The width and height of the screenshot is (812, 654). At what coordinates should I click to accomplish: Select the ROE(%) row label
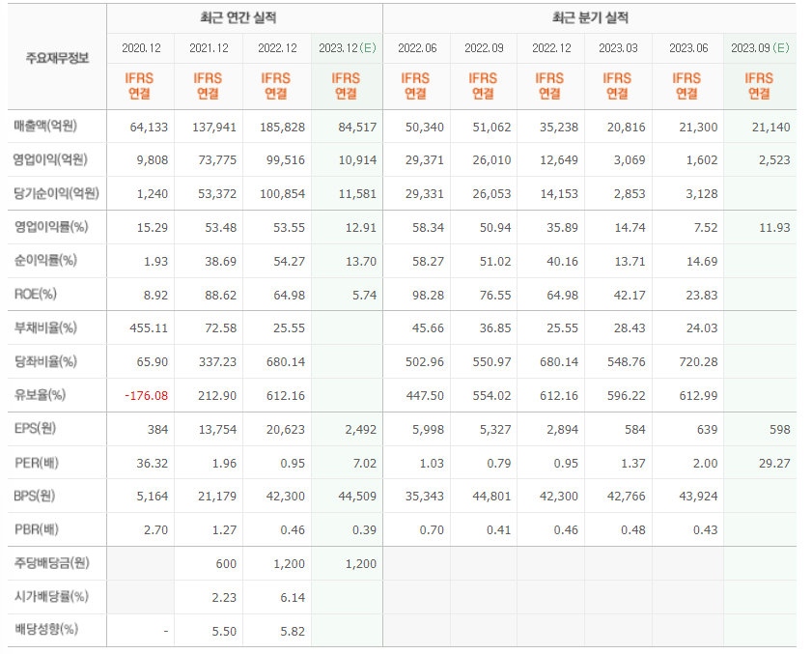[35, 295]
